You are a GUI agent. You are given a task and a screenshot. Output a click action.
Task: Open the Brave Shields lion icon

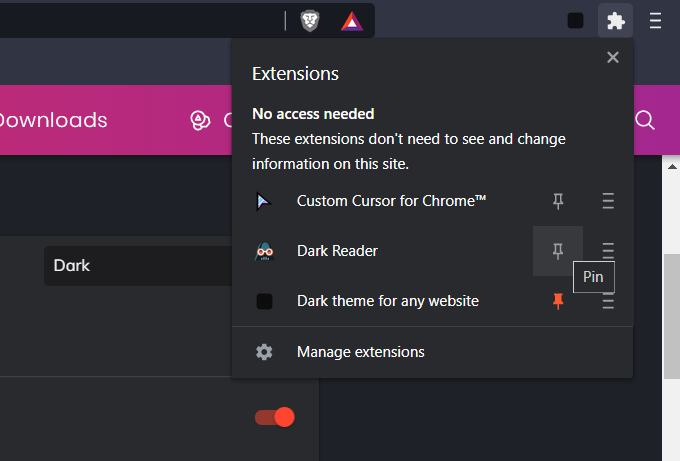click(x=310, y=21)
